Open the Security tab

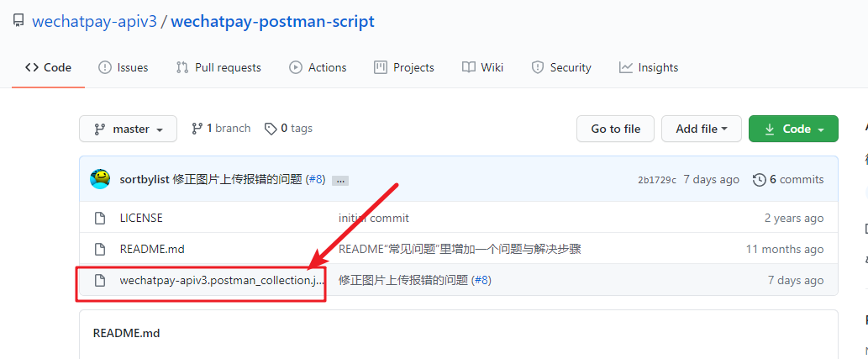click(561, 67)
